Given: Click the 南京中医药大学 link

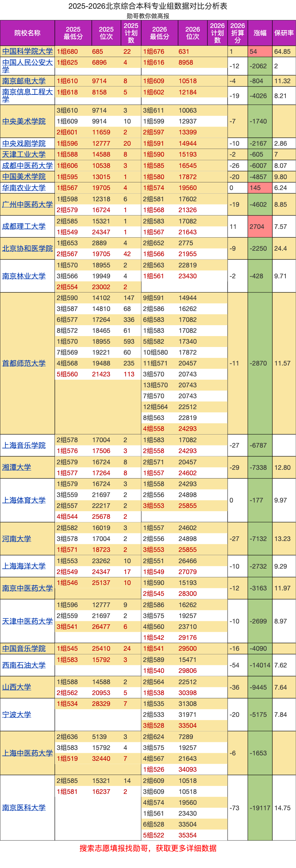Looking at the screenshot, I should coord(27,588).
